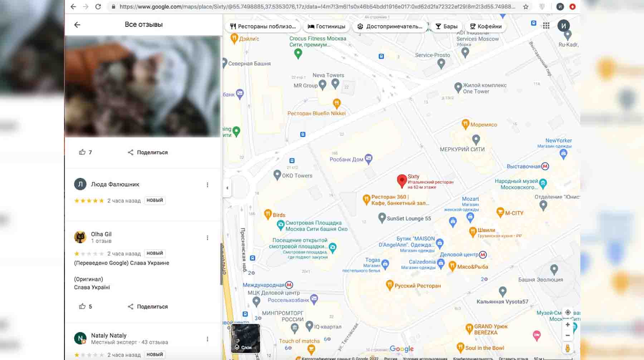Open options menu for Nataly Nataly review
The height and width of the screenshot is (360, 644).
[x=207, y=339]
